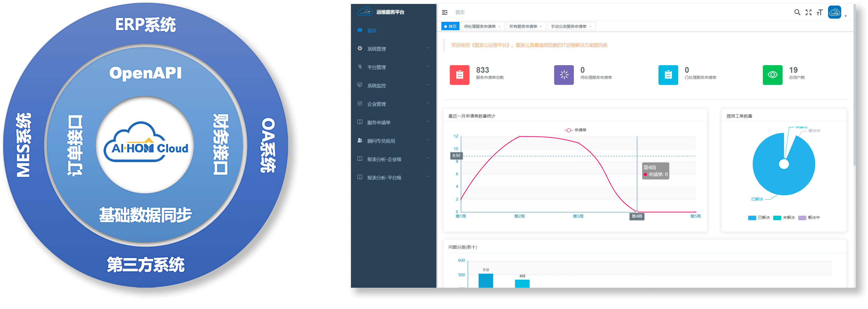Toggle 未解决 legend in pie chart
The image size is (868, 309).
point(784,218)
